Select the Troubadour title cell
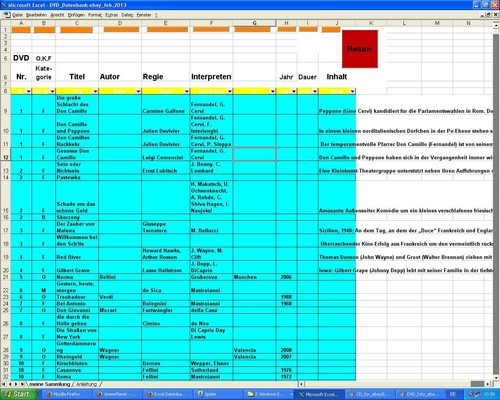The width and height of the screenshot is (500, 400). (x=77, y=297)
